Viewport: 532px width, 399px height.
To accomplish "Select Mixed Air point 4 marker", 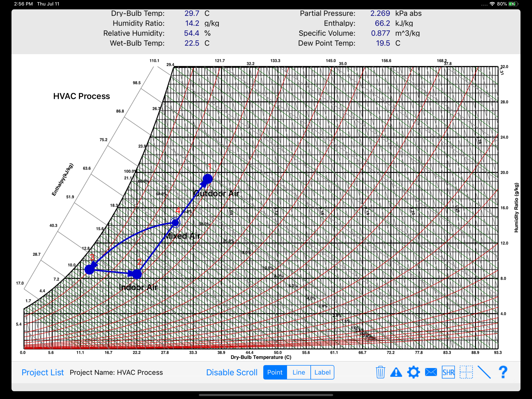I will (x=175, y=223).
